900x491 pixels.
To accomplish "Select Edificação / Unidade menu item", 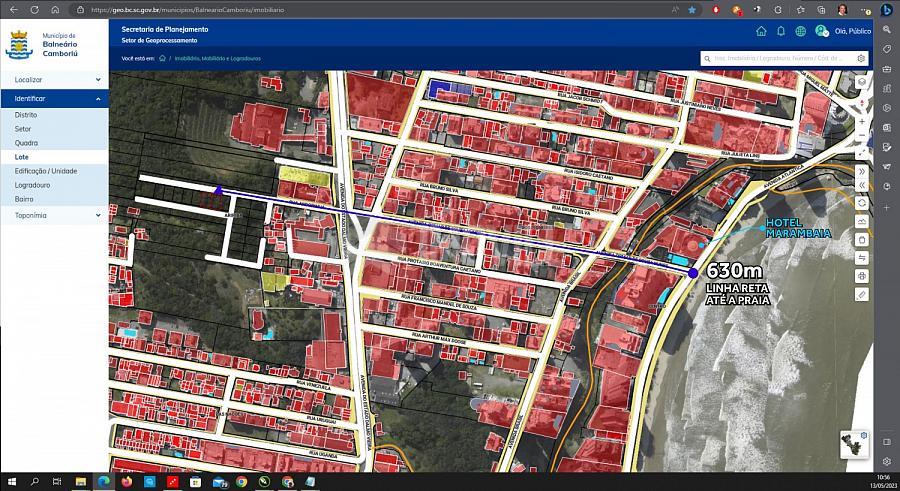I will click(46, 171).
